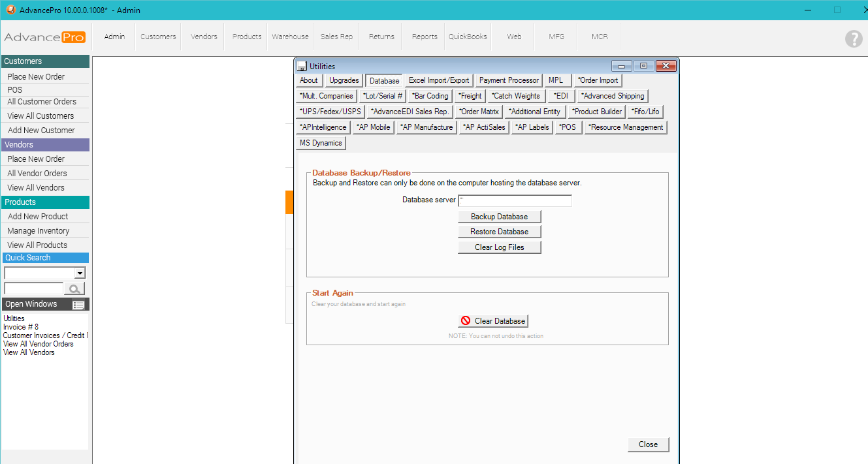Open the Reports menu
Viewport: 868px width, 464px height.
pos(425,37)
